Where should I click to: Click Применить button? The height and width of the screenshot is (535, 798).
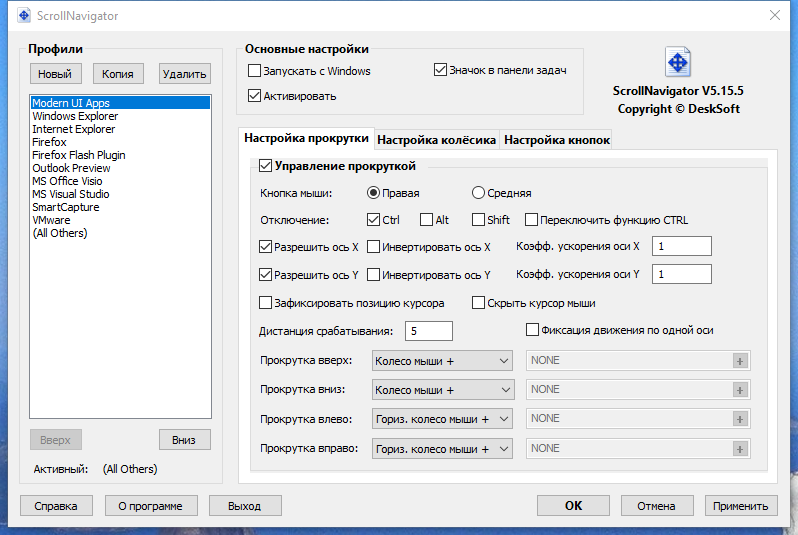point(741,506)
